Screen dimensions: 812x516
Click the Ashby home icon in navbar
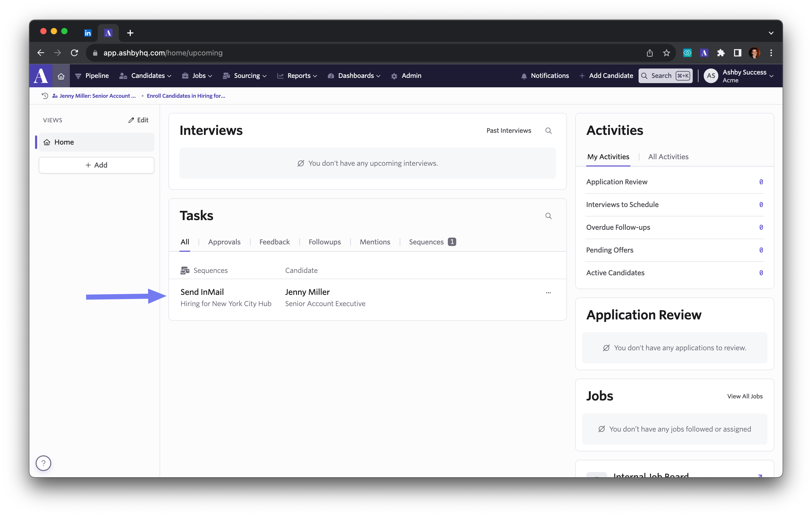point(61,76)
